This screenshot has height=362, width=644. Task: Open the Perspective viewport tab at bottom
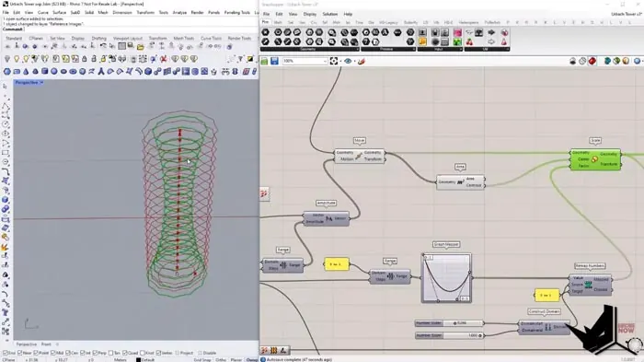(27, 344)
